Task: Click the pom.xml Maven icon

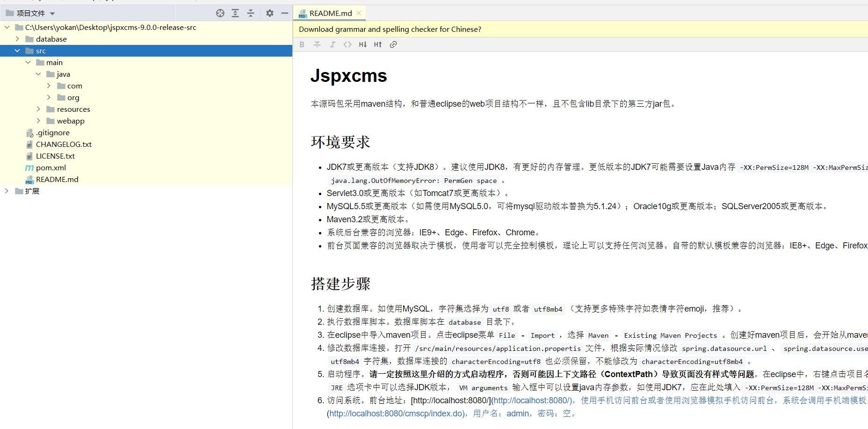Action: pos(29,168)
